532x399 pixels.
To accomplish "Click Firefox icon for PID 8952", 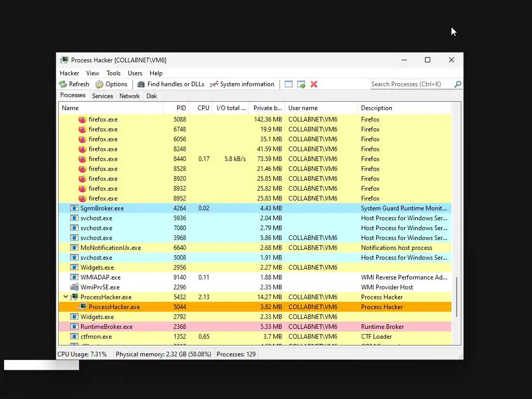I will (x=82, y=198).
